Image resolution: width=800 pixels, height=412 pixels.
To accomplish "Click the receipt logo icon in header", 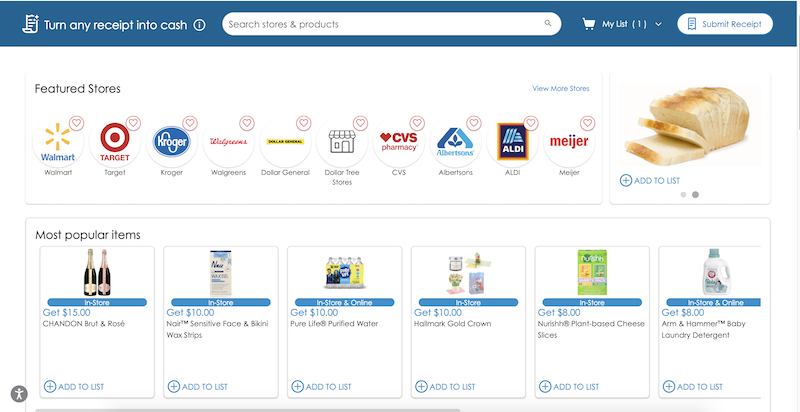I will tap(30, 24).
